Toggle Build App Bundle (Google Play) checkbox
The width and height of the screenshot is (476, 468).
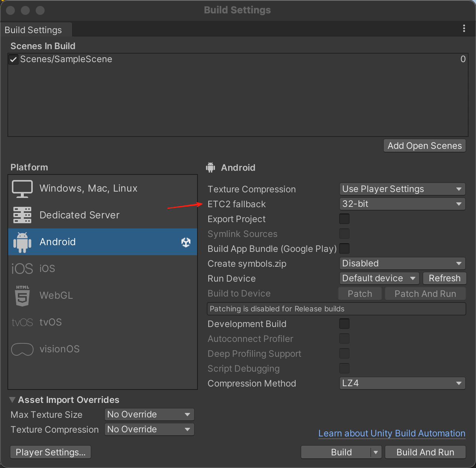[344, 249]
